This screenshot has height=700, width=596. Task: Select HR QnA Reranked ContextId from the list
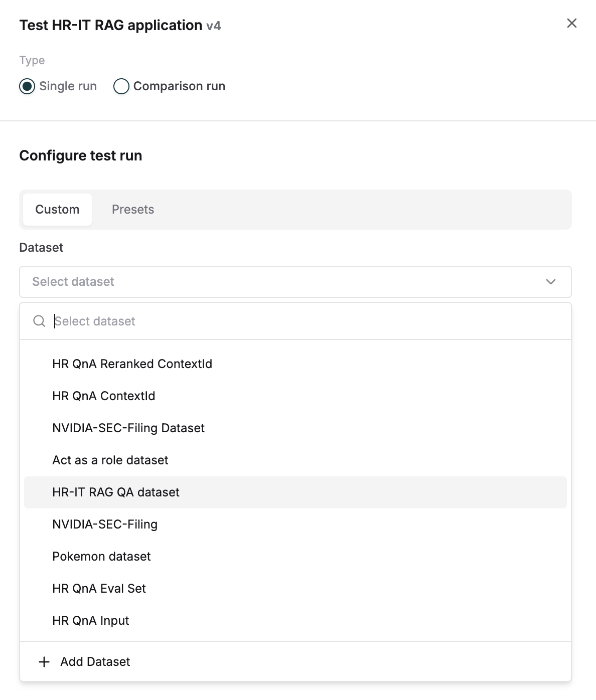pyautogui.click(x=132, y=364)
